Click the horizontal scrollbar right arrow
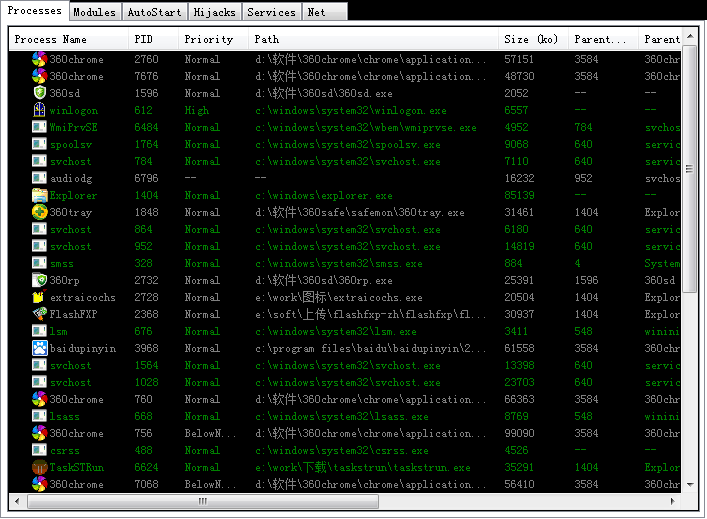 (x=673, y=501)
